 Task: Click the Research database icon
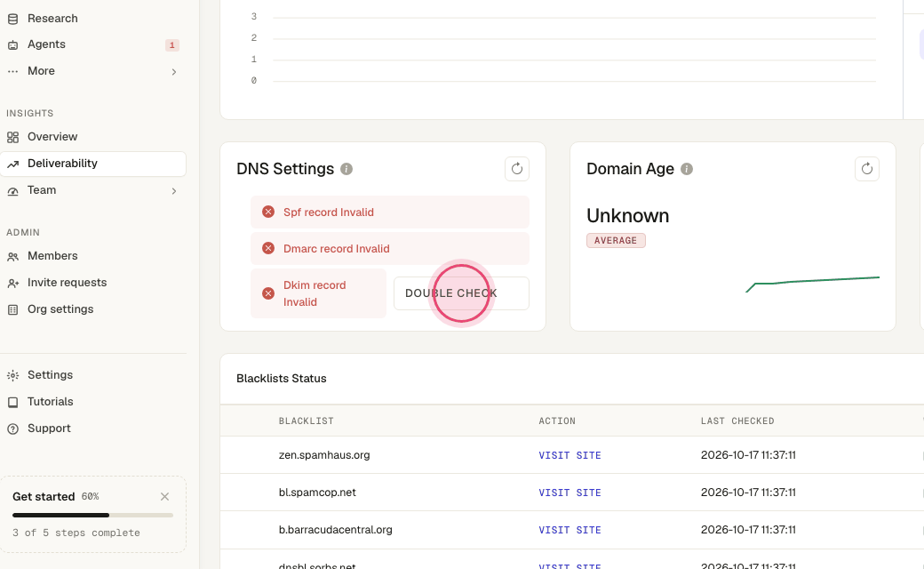tap(13, 19)
